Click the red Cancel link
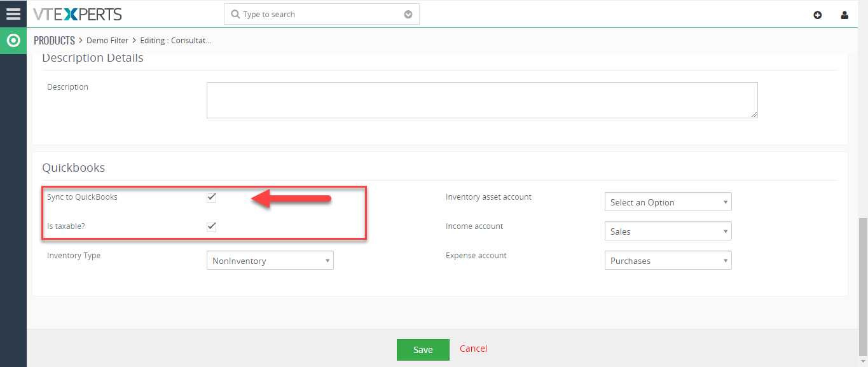Viewport: 868px width, 367px height. [x=474, y=349]
